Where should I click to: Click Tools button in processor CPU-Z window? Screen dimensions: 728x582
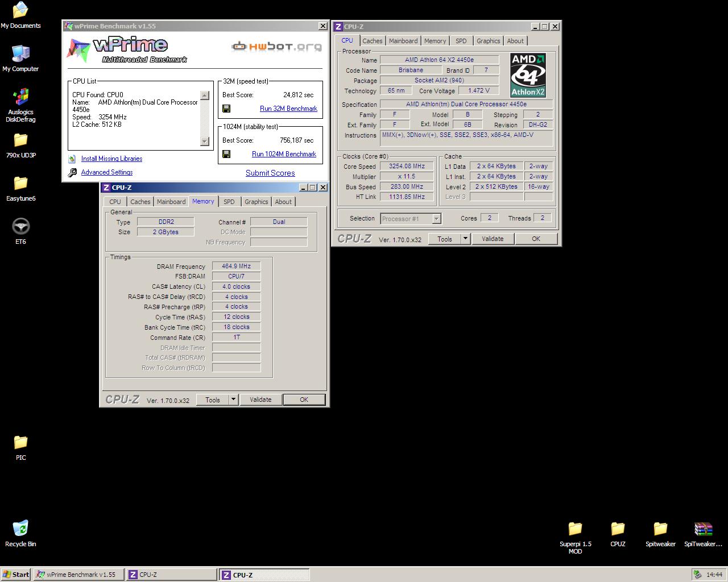click(445, 239)
